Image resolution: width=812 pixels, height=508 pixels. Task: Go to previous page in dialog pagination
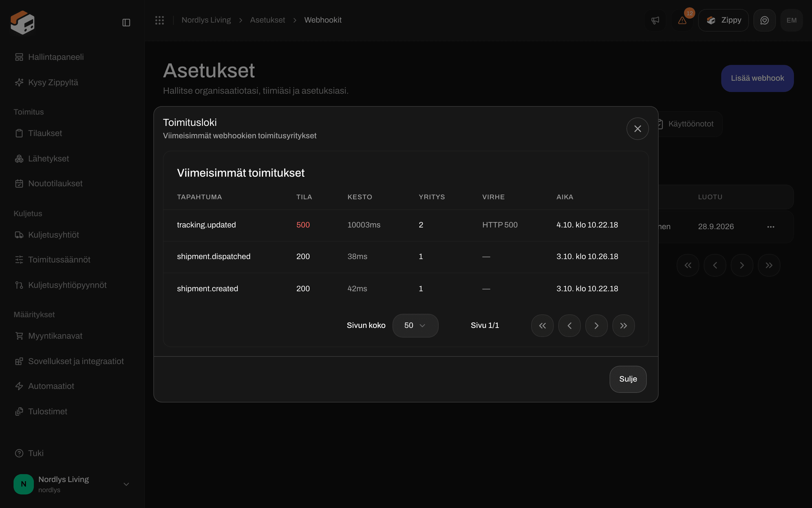coord(570,326)
